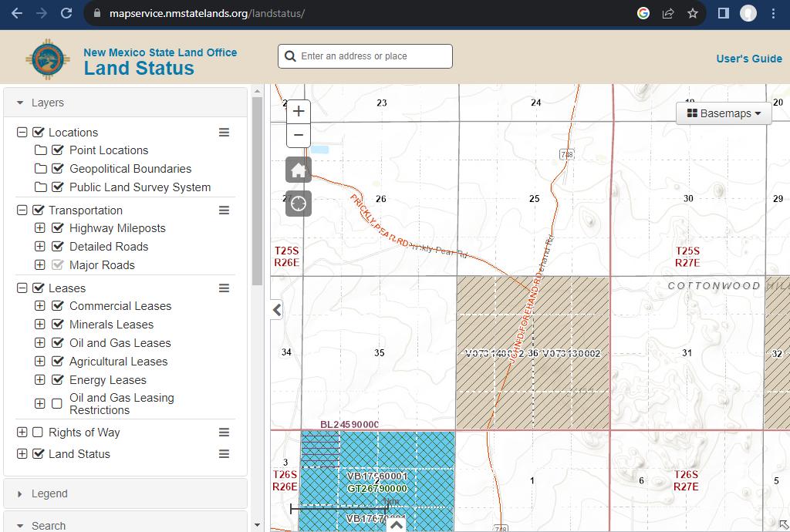Click the map Home extent button
Image resolution: width=790 pixels, height=532 pixels.
click(x=299, y=170)
